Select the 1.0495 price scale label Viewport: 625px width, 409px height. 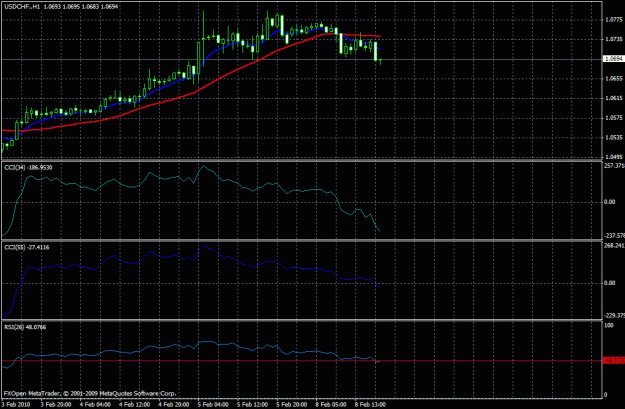click(x=614, y=157)
